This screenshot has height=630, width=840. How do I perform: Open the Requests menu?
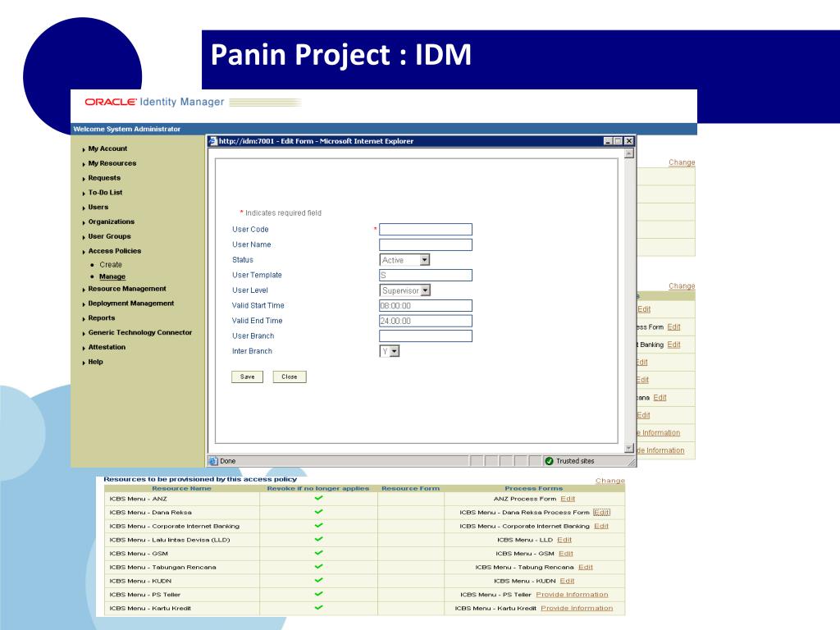coord(104,178)
